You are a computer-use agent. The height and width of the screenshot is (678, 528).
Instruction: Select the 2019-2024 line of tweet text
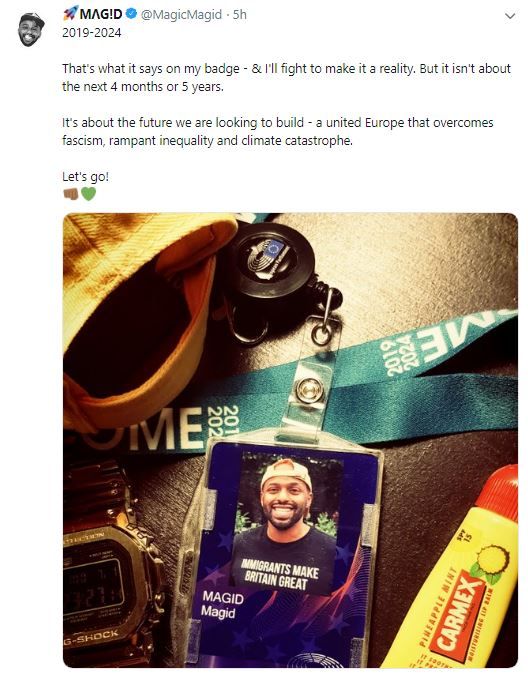point(92,33)
